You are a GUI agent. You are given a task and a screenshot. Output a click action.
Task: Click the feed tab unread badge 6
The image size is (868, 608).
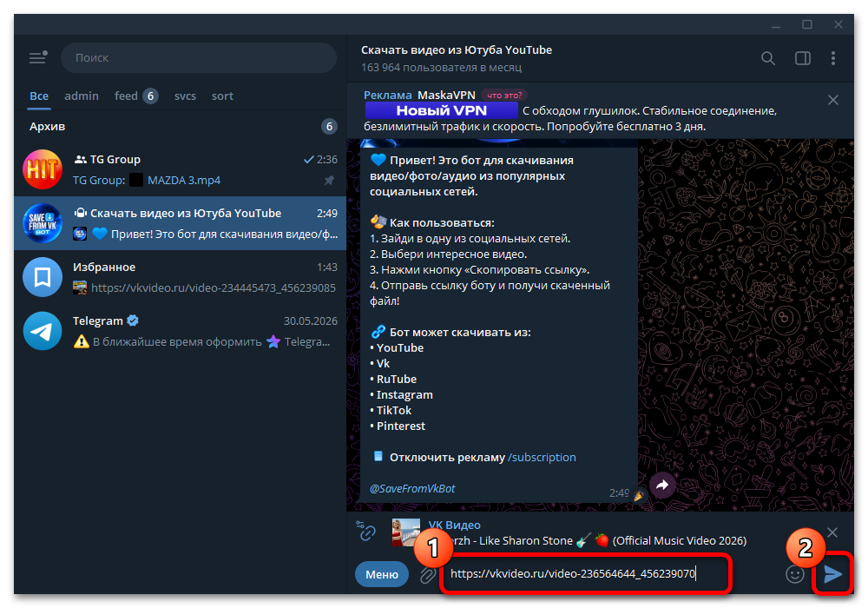coord(150,96)
